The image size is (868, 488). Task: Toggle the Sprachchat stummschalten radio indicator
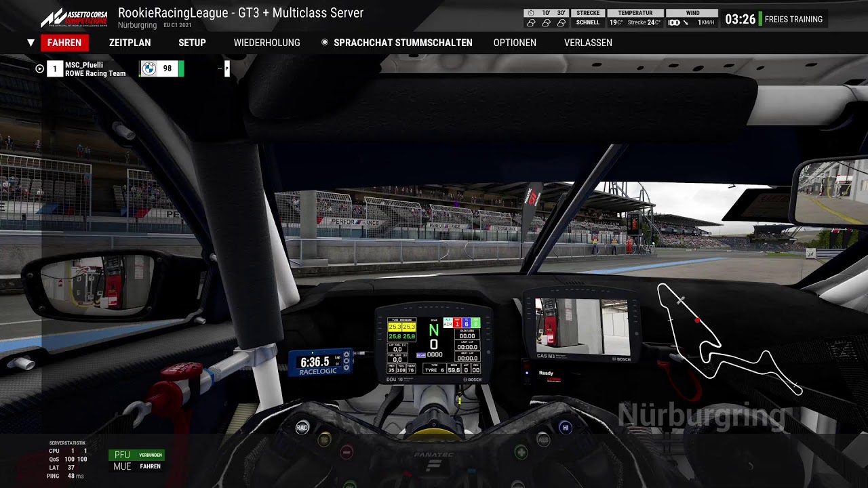click(x=324, y=42)
